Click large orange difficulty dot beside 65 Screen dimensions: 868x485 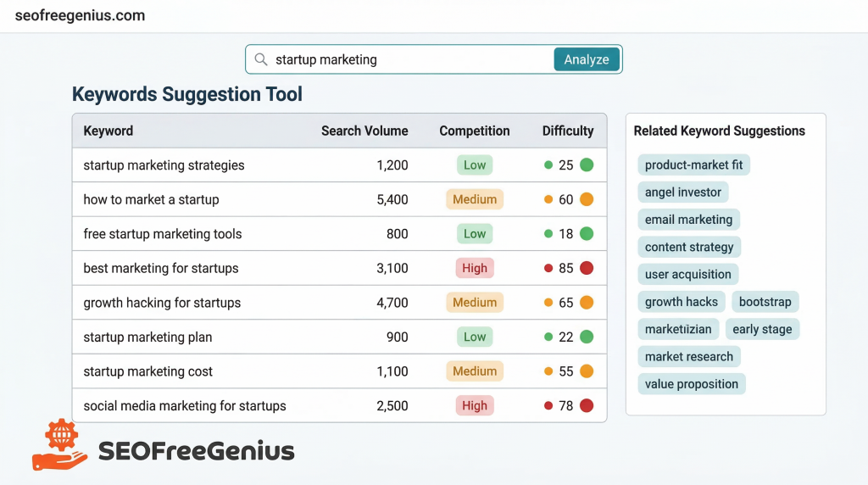(x=587, y=303)
